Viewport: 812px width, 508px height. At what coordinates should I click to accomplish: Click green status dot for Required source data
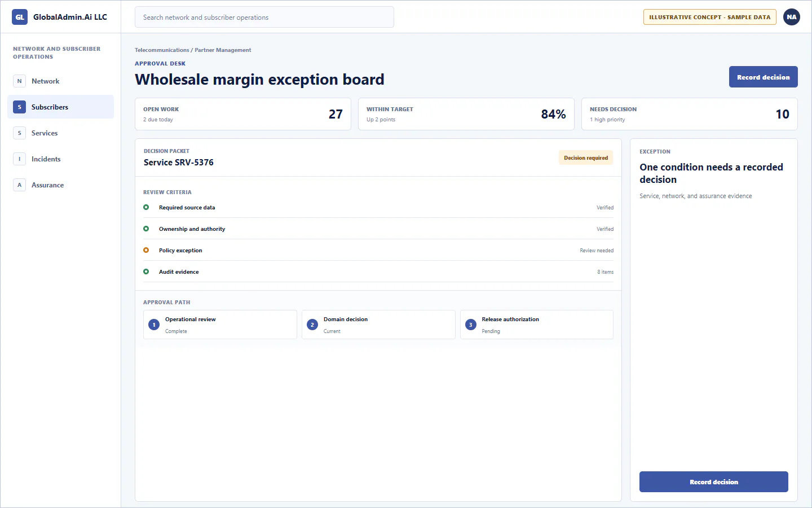point(146,207)
